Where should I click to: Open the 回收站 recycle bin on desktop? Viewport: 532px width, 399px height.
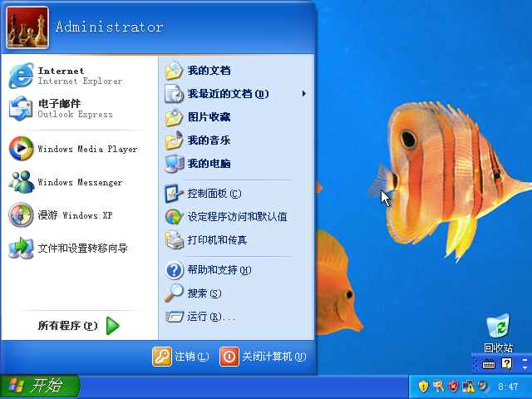pyautogui.click(x=498, y=327)
